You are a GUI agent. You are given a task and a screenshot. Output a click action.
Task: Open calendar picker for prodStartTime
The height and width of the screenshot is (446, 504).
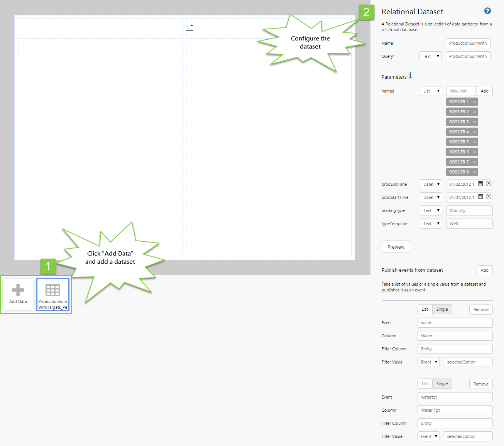click(480, 197)
